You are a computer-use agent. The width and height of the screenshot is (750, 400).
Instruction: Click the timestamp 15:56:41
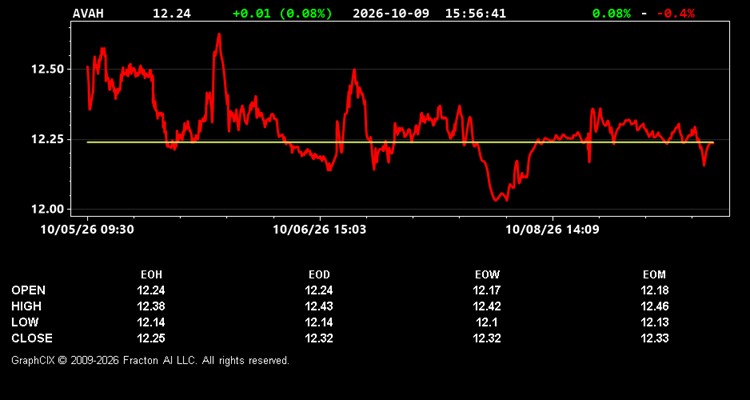click(x=475, y=13)
